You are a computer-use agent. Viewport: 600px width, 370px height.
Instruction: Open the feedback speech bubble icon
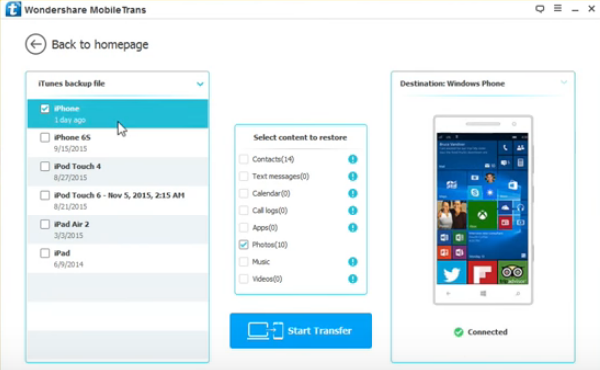click(540, 9)
